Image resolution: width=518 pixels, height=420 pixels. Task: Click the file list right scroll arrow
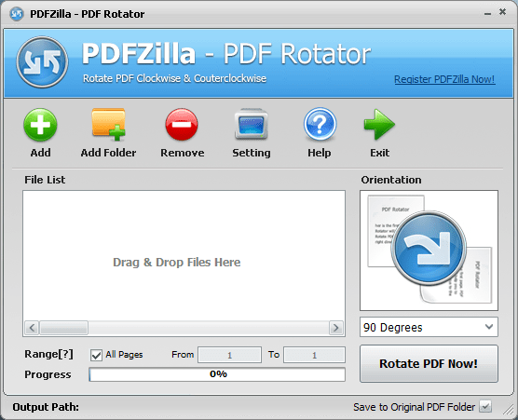[x=336, y=328]
